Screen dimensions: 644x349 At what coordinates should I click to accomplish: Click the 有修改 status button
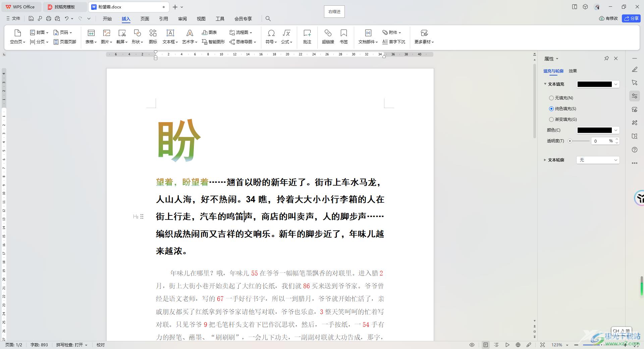click(608, 18)
